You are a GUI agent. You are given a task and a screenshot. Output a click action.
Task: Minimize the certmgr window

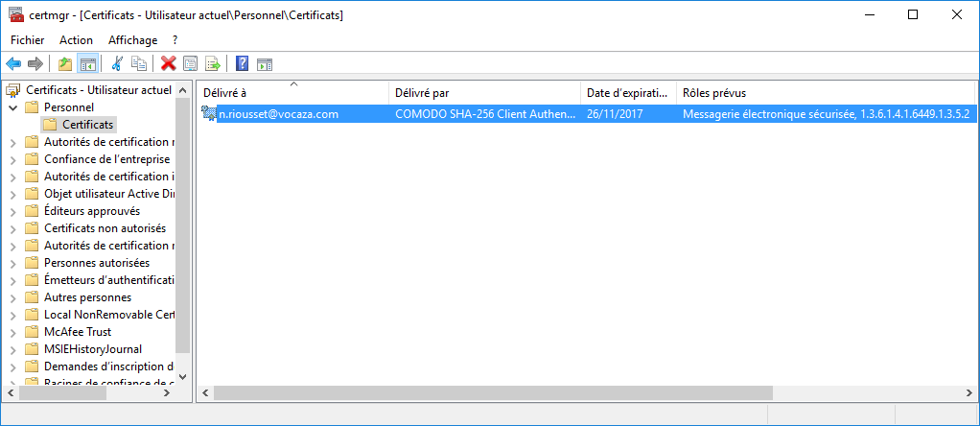coord(870,15)
